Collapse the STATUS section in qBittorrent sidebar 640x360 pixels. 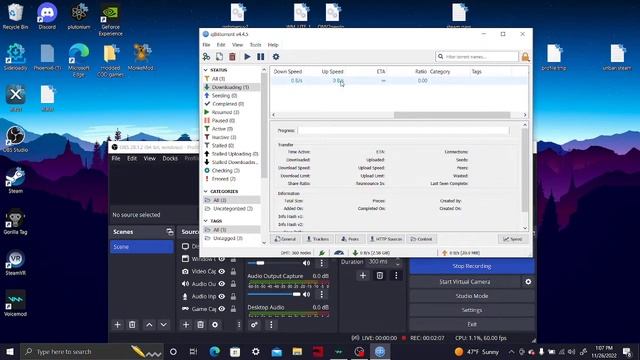point(206,70)
